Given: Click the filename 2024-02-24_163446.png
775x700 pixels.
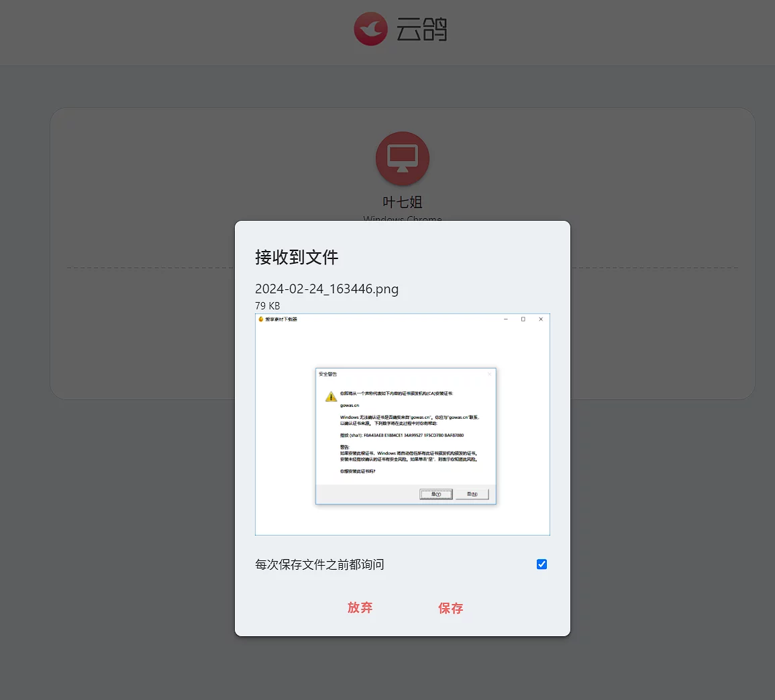Looking at the screenshot, I should point(327,289).
